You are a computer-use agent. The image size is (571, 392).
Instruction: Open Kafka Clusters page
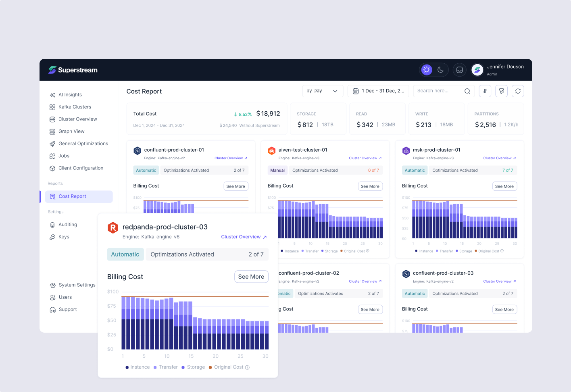click(x=75, y=107)
